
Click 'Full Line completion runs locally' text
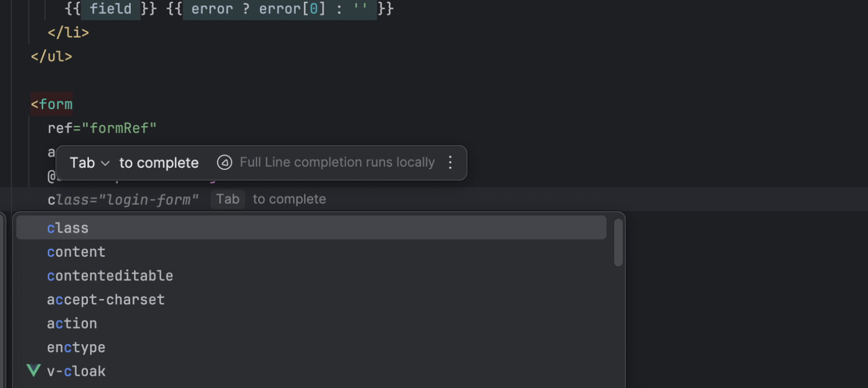[337, 162]
